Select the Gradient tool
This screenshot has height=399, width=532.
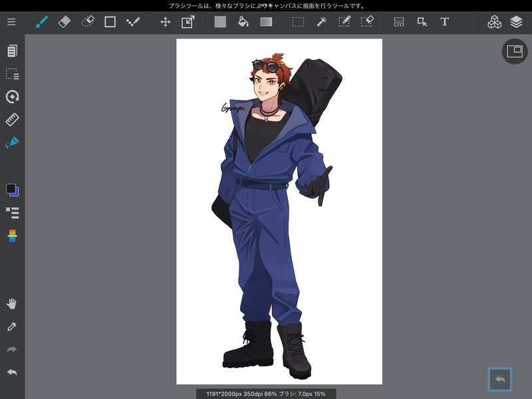tap(267, 22)
